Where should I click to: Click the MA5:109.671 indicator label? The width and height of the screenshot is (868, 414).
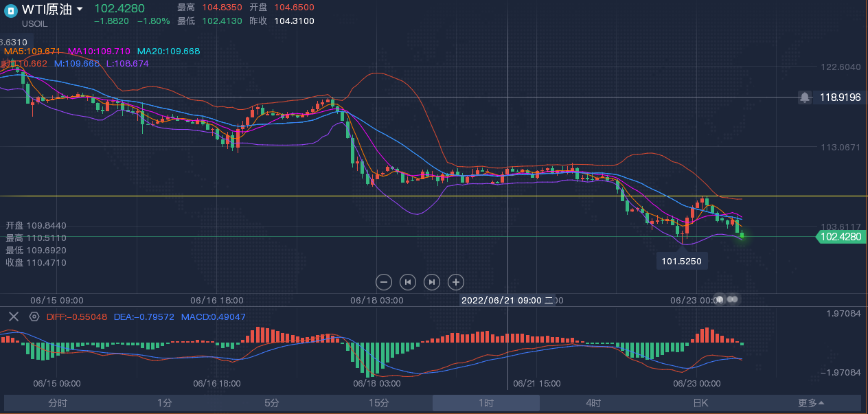coord(33,51)
